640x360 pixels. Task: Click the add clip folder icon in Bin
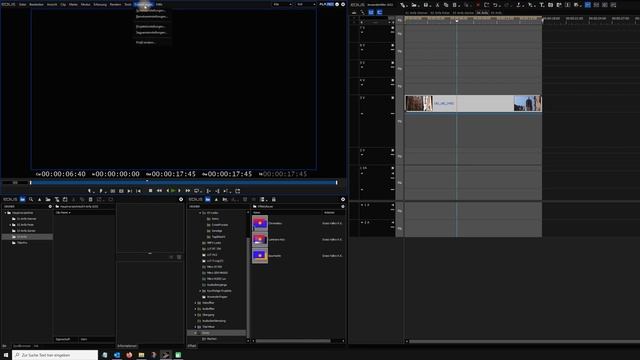click(x=48, y=200)
